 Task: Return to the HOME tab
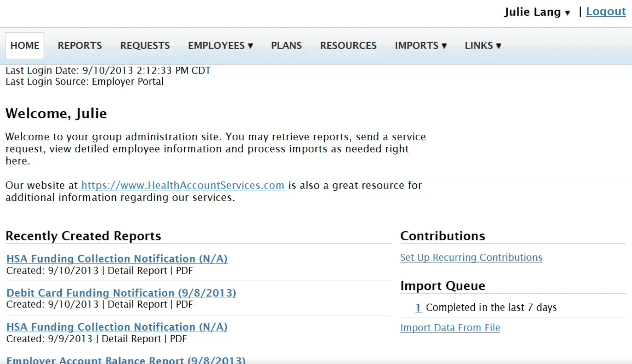tap(24, 45)
